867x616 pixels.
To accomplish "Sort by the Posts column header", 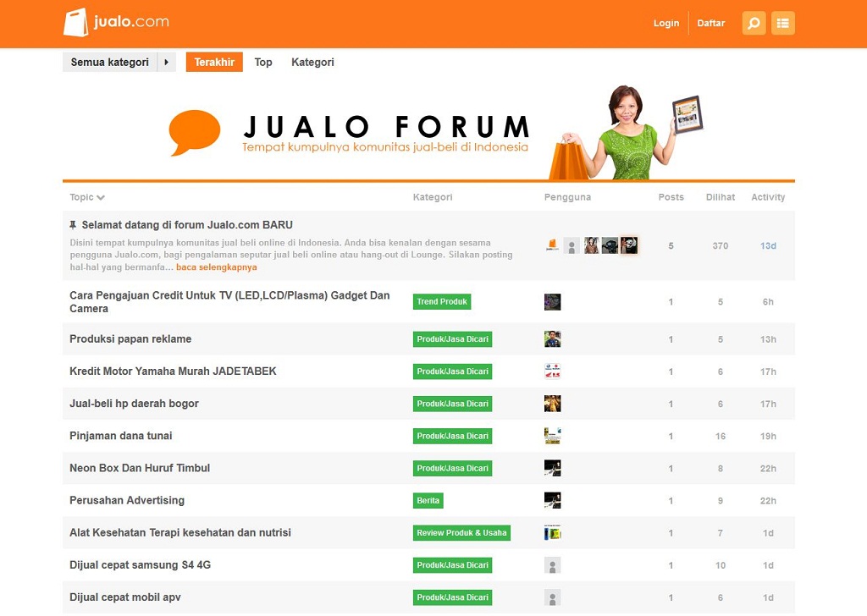I will tap(671, 197).
